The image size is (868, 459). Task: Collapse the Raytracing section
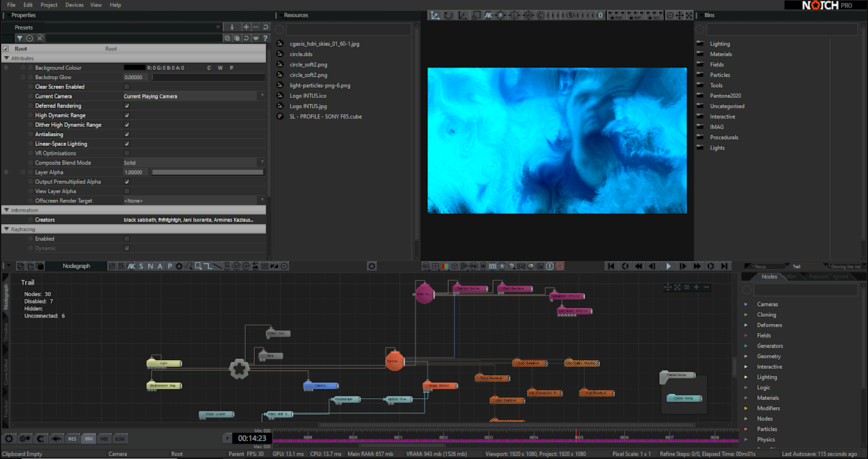point(6,229)
